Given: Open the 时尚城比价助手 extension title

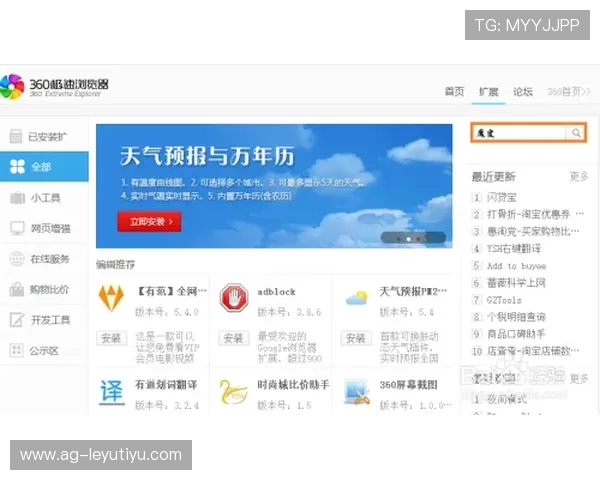Looking at the screenshot, I should (x=293, y=385).
